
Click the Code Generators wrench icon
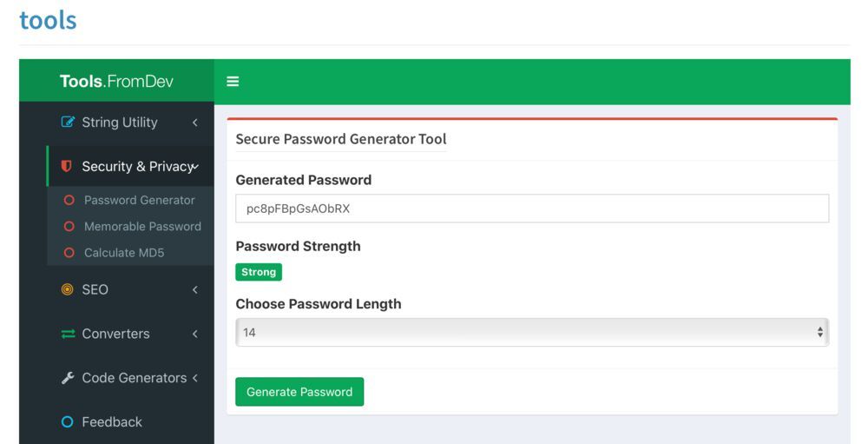[x=68, y=378]
